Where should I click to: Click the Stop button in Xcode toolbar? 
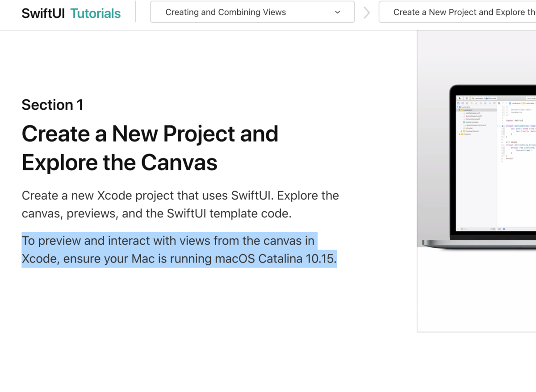467,98
